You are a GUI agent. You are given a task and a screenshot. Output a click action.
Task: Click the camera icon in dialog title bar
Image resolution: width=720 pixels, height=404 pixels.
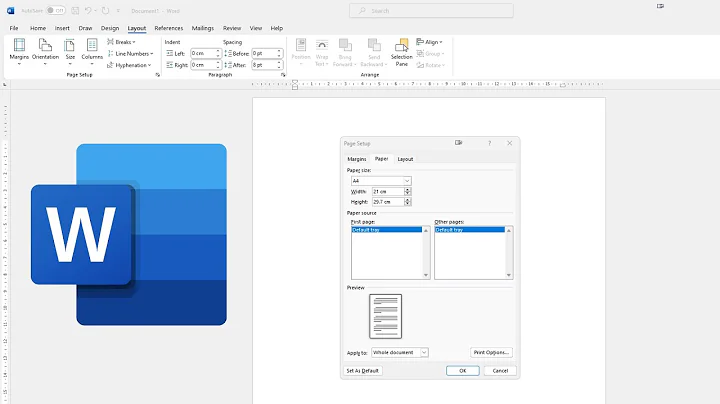(x=458, y=143)
